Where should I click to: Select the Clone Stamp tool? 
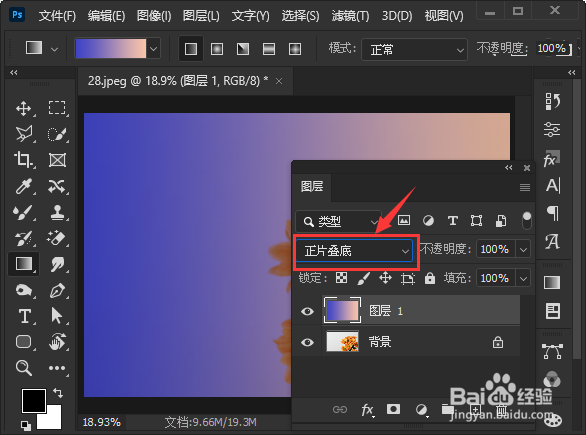click(57, 212)
